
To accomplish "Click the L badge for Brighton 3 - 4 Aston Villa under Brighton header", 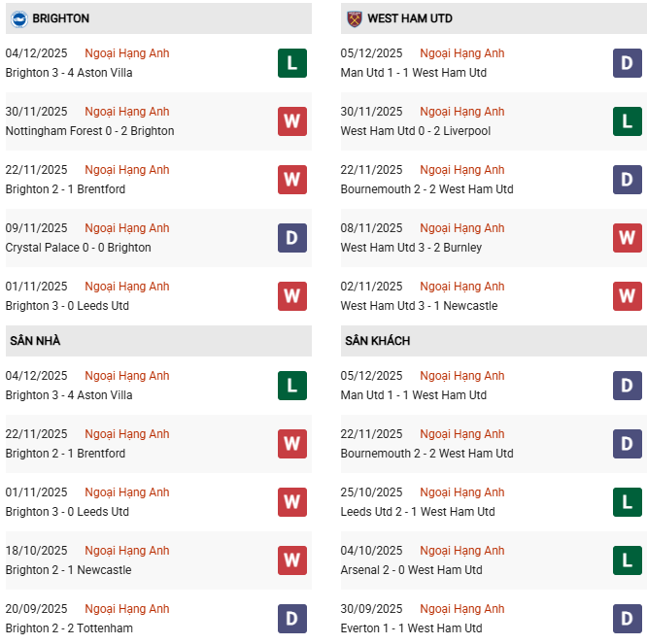I will [x=292, y=63].
